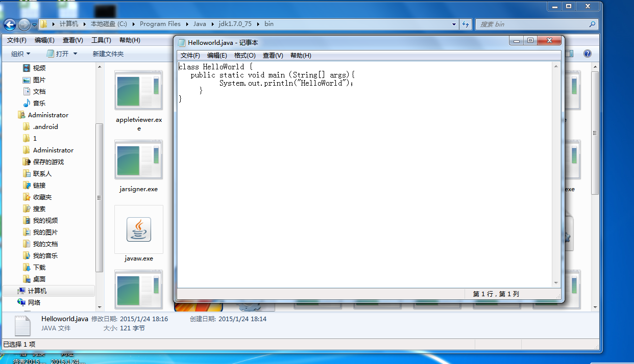Open the Explorer help question-mark icon
634x364 pixels.
pyautogui.click(x=588, y=54)
